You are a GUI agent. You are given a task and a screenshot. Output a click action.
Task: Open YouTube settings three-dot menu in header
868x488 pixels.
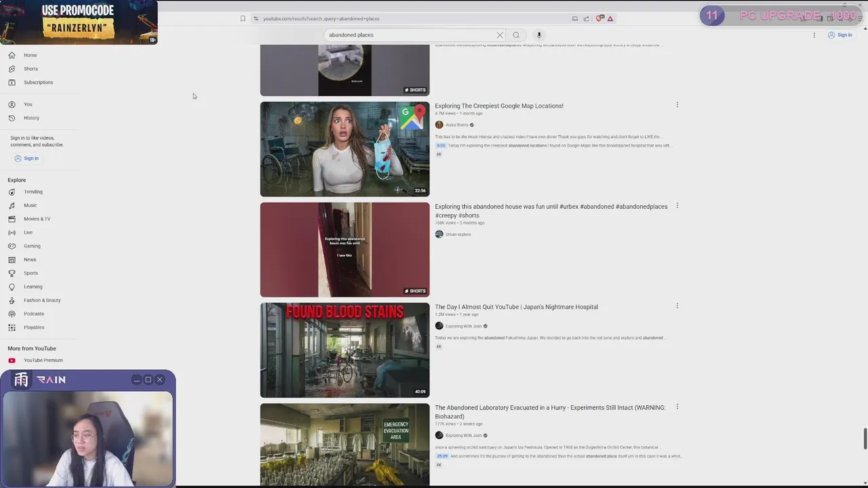click(x=814, y=35)
